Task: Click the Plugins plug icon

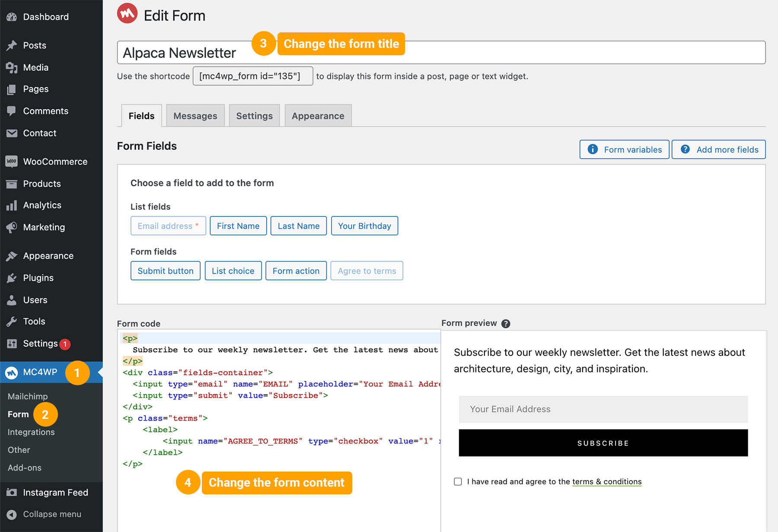Action: tap(12, 278)
